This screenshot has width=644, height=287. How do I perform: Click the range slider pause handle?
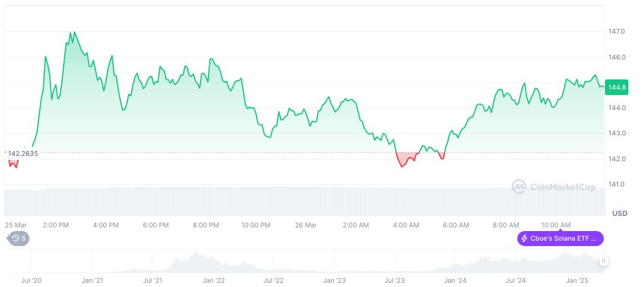pos(603,261)
